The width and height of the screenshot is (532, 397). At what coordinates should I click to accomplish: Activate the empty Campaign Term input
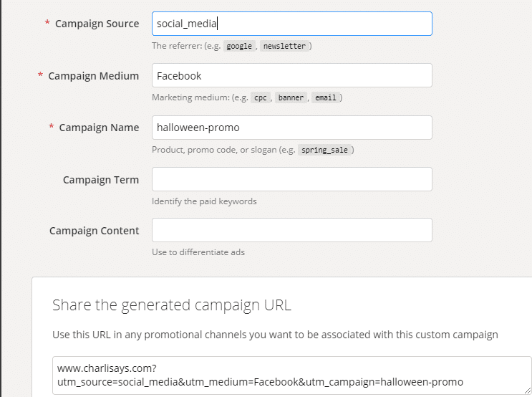(x=292, y=179)
